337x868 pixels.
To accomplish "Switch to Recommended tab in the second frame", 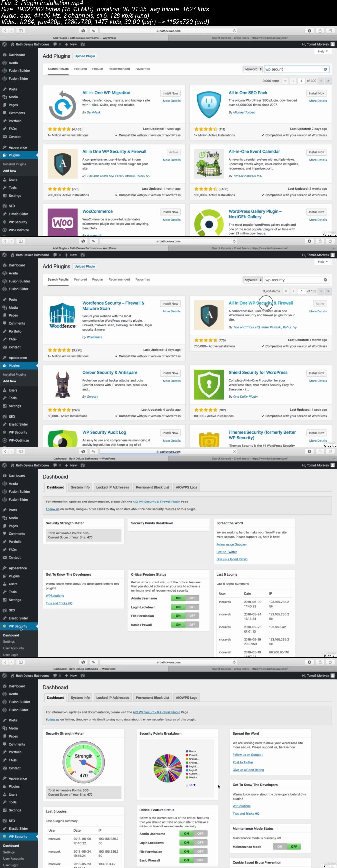I will pyautogui.click(x=119, y=279).
